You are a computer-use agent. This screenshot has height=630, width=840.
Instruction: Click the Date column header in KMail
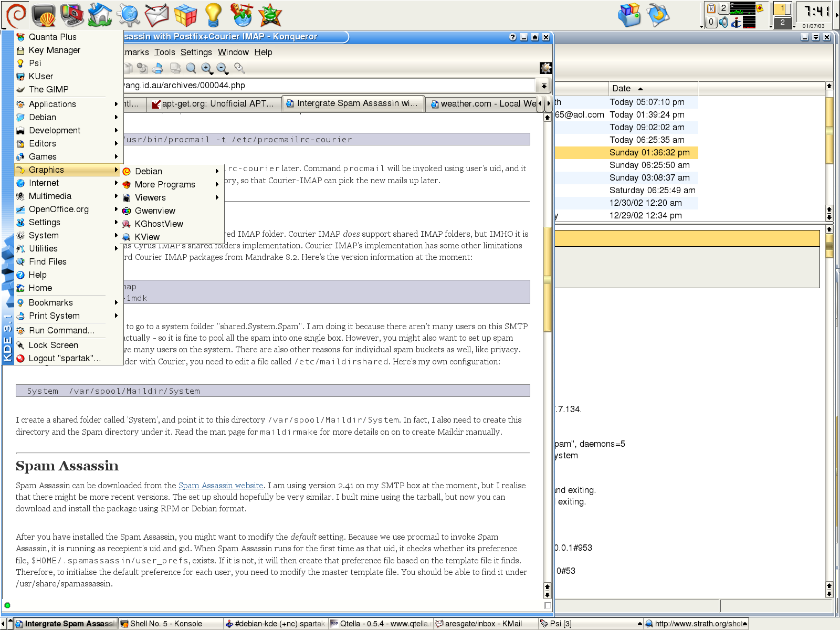click(653, 89)
